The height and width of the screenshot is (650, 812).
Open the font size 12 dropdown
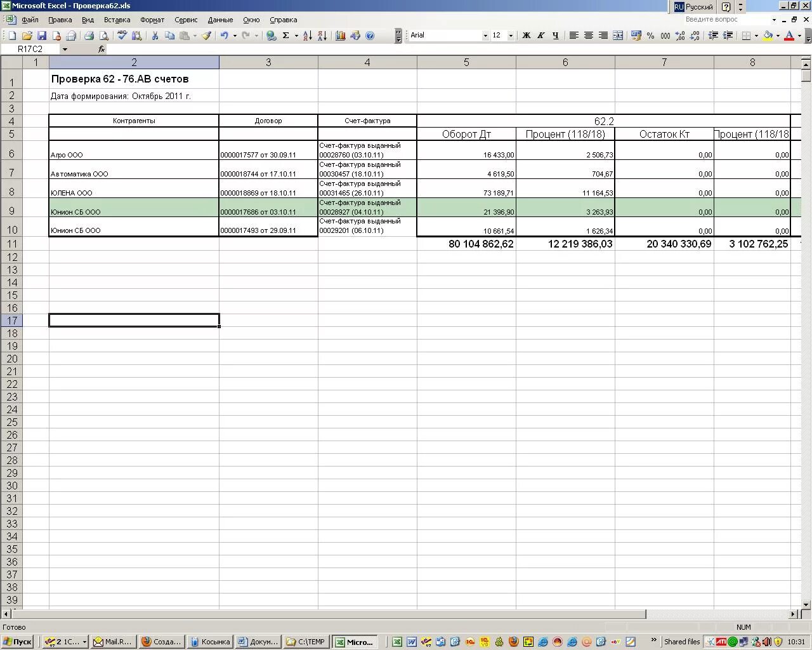(511, 36)
